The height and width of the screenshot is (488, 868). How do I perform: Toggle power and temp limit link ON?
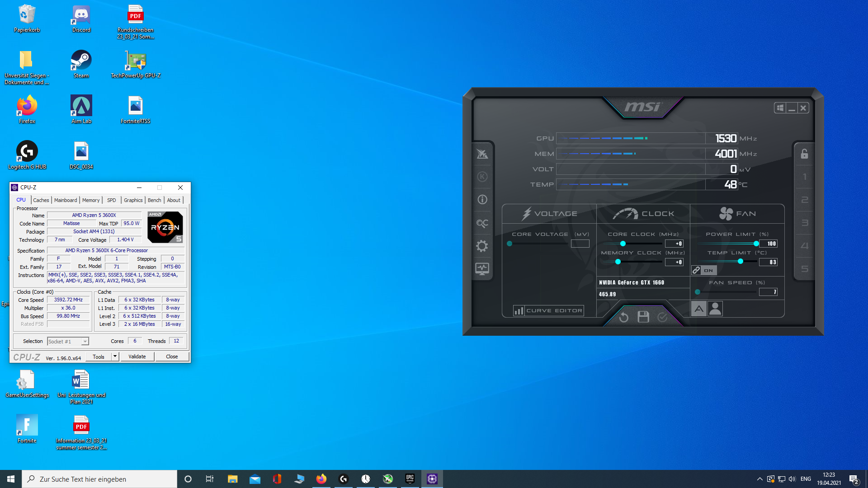(x=703, y=270)
